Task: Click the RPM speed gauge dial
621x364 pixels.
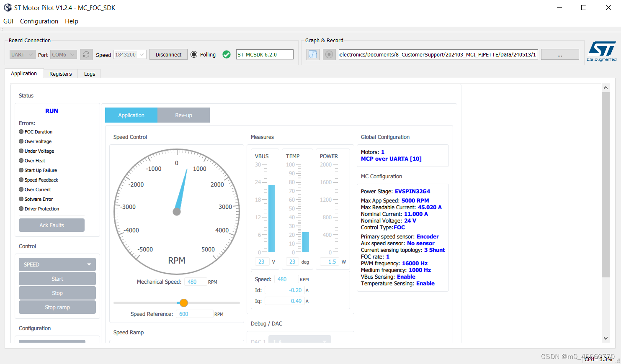Action: coord(177,211)
